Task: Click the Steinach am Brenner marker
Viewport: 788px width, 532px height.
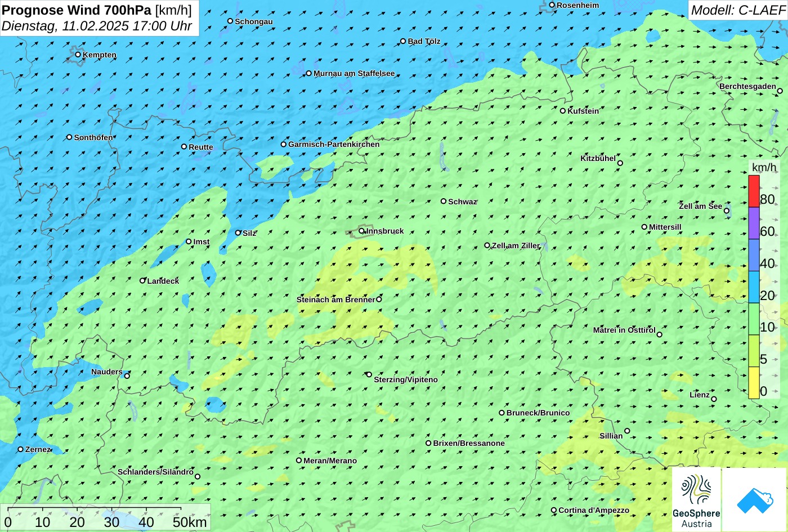Action: pyautogui.click(x=379, y=299)
